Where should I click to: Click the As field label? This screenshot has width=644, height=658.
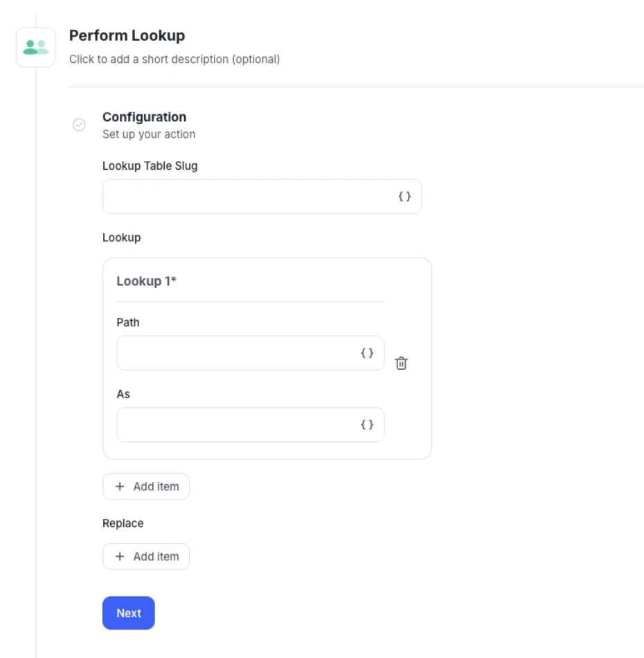(123, 394)
